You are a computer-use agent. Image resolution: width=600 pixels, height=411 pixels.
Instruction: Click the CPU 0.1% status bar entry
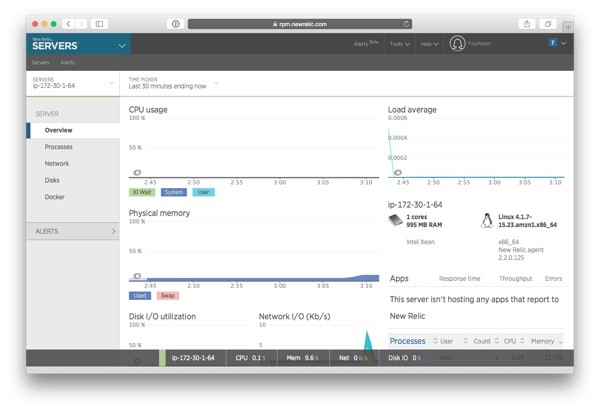pyautogui.click(x=251, y=358)
